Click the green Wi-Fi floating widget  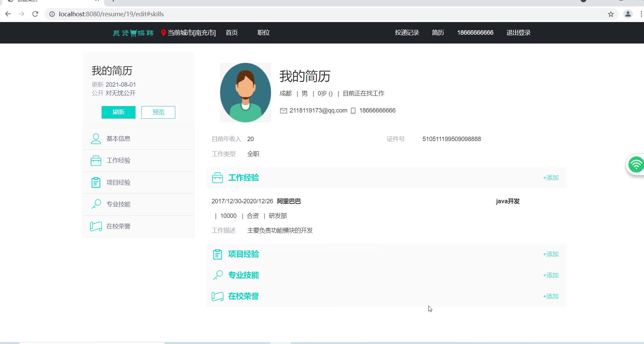[636, 165]
